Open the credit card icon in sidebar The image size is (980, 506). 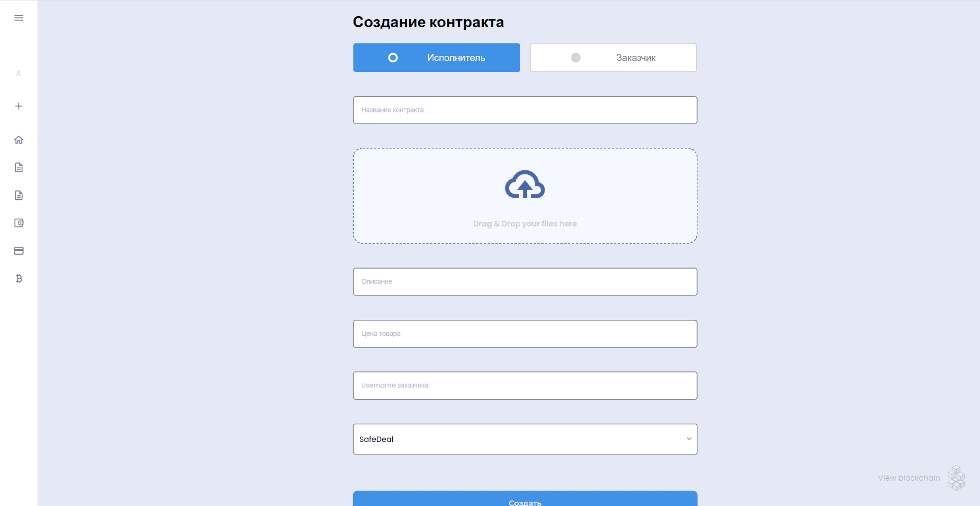(19, 251)
